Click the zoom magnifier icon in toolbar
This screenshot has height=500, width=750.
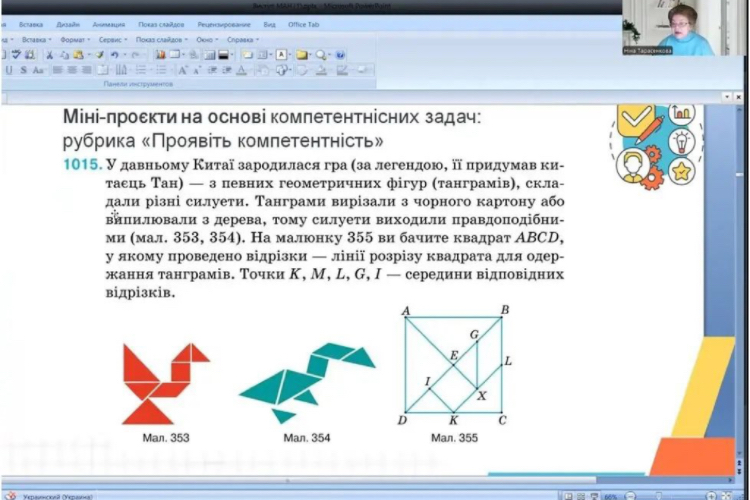tap(320, 55)
